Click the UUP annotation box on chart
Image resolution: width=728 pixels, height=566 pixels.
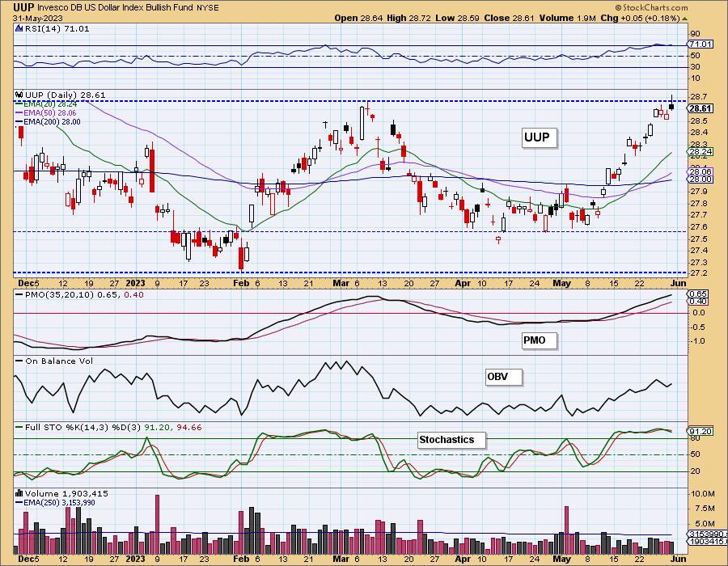[539, 137]
